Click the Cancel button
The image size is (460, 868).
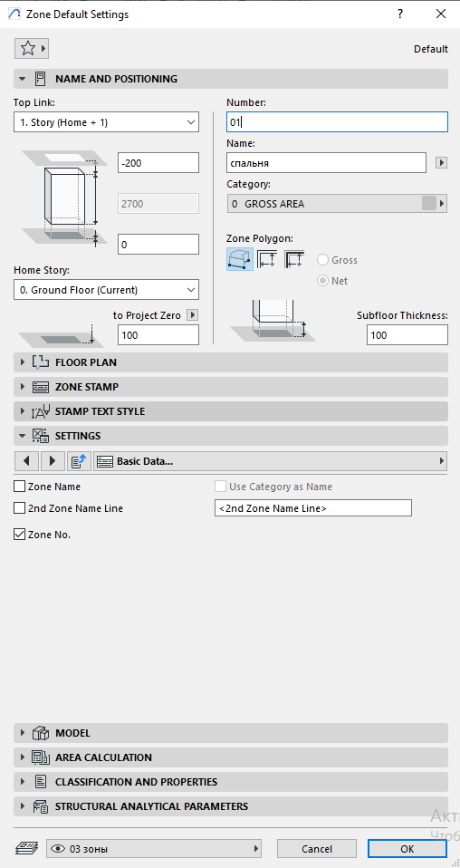[x=317, y=848]
